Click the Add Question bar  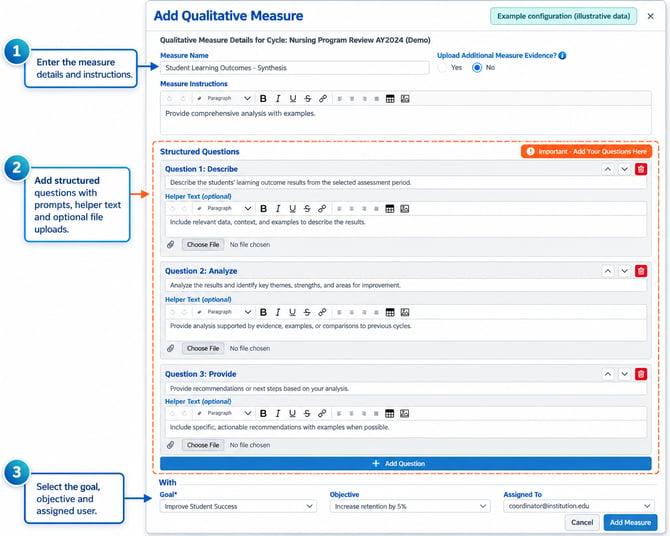406,463
